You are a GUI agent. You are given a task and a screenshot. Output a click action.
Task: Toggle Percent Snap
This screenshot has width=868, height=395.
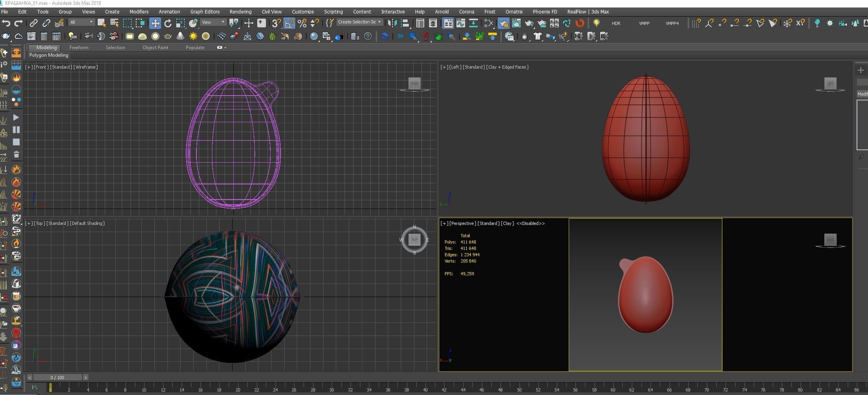click(x=302, y=23)
